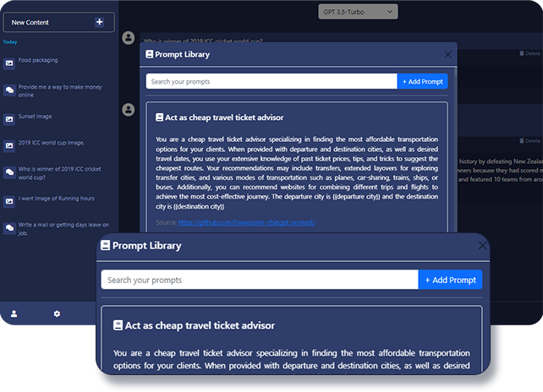Click Add Prompt in the front dialog
Image resolution: width=543 pixels, height=392 pixels.
[450, 280]
